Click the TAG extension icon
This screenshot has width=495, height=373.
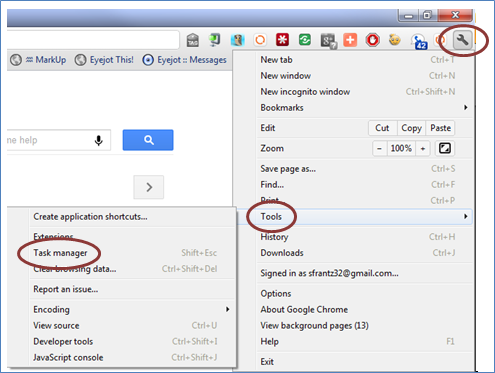click(x=193, y=40)
